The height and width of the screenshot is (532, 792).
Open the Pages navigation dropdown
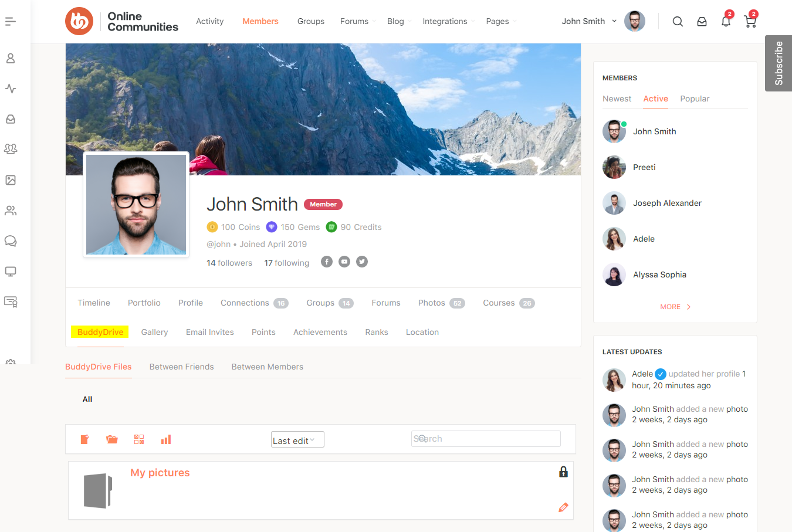coord(500,21)
